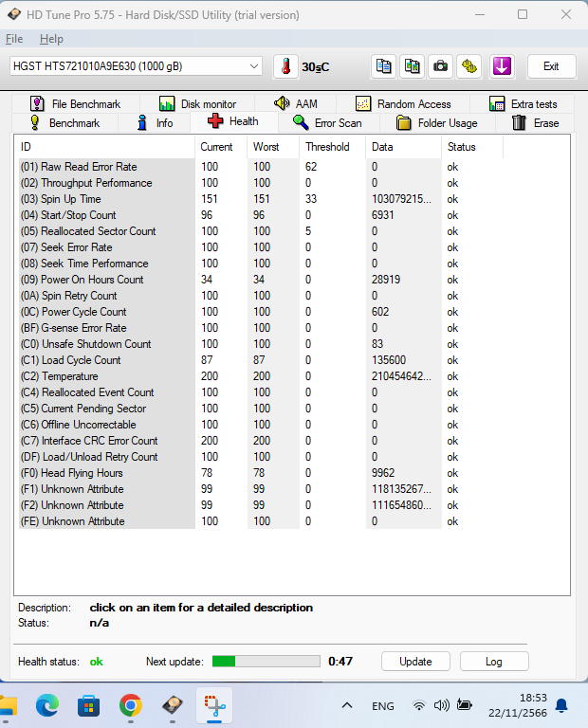Open the drive selection dropdown

[136, 66]
